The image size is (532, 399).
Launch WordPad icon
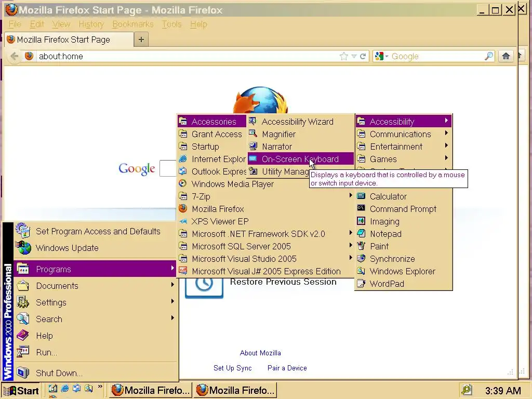click(x=362, y=283)
